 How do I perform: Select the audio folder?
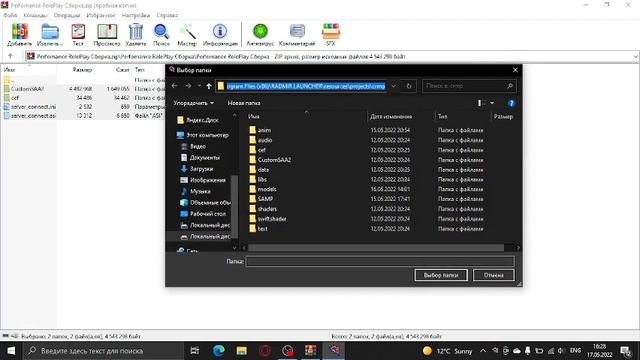point(265,140)
